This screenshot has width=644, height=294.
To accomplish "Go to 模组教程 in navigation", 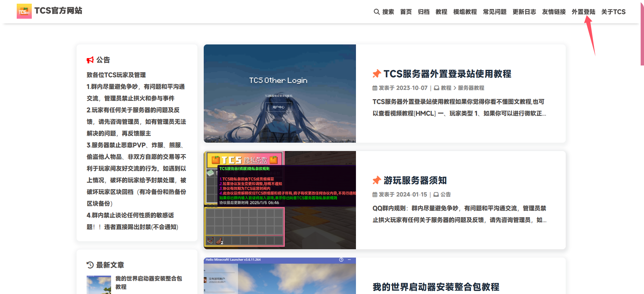I will (x=465, y=12).
